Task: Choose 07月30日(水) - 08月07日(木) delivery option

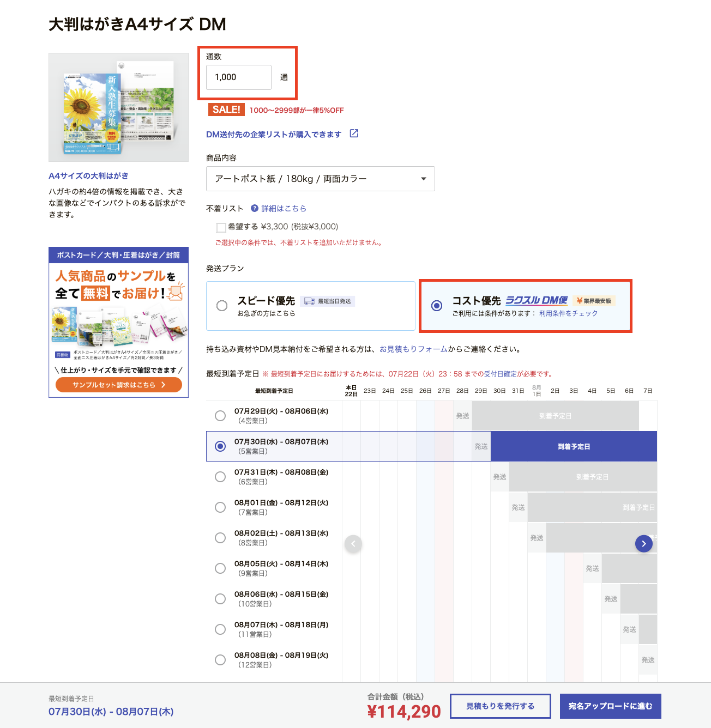Action: 220,446
